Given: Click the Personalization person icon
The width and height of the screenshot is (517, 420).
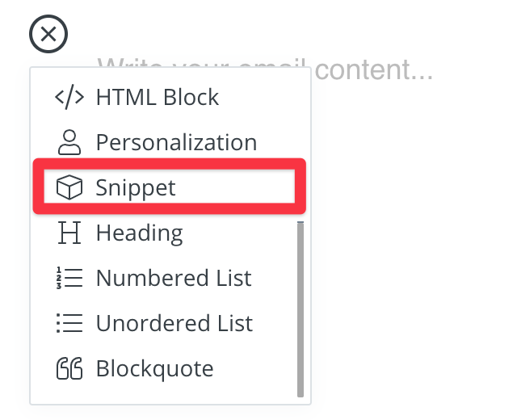Looking at the screenshot, I should click(x=69, y=143).
